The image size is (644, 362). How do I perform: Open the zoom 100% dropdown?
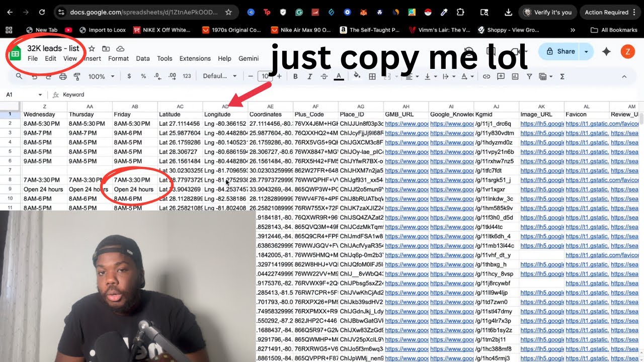[101, 76]
